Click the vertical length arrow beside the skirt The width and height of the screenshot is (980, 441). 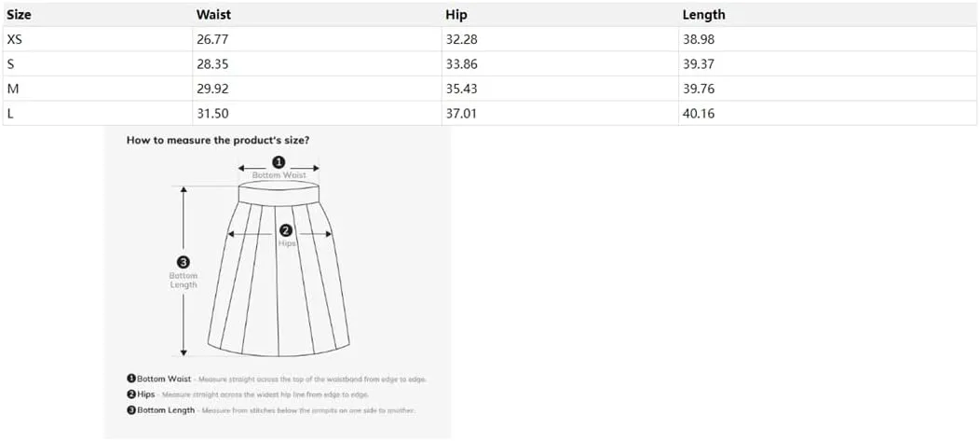pos(184,271)
